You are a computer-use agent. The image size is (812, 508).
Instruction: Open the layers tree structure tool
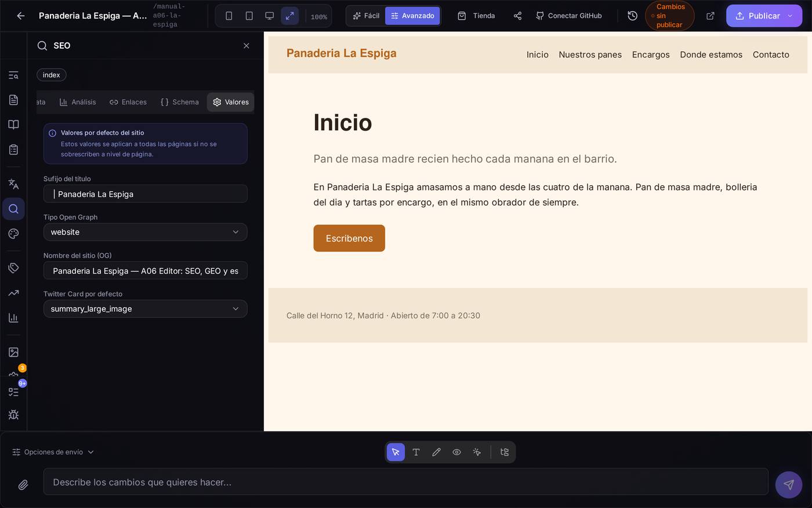[x=504, y=452]
